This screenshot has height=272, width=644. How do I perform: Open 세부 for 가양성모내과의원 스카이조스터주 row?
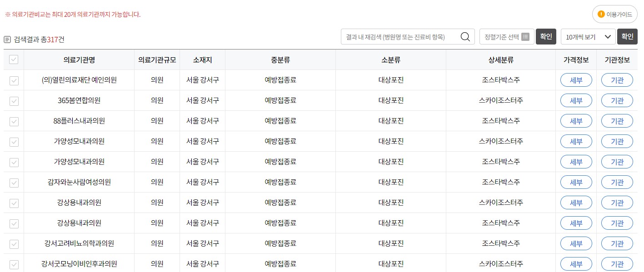pyautogui.click(x=576, y=142)
